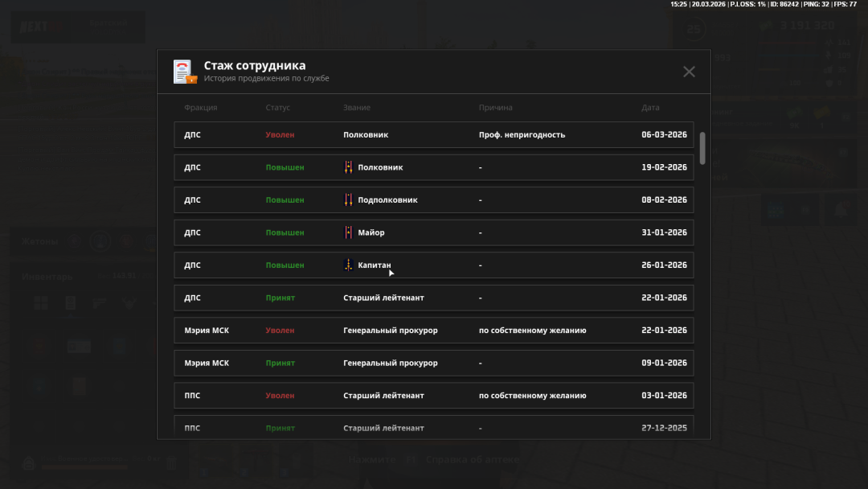Click the Подполковник rank insignia icon
The height and width of the screenshot is (489, 868).
(x=349, y=200)
